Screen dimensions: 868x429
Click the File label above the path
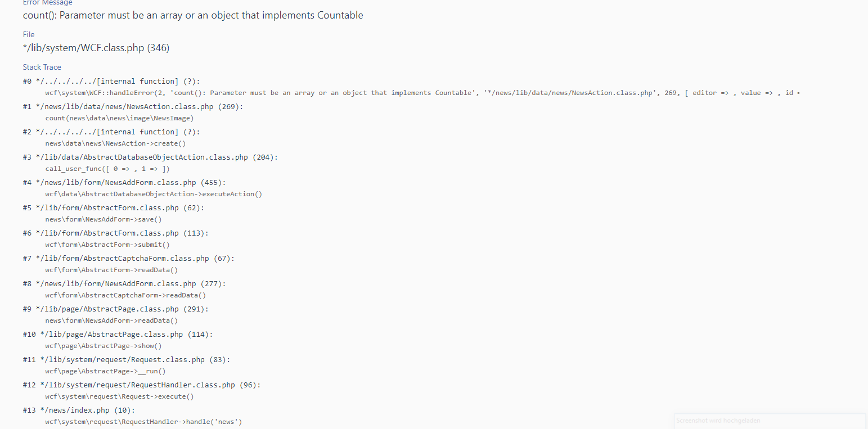tap(29, 34)
